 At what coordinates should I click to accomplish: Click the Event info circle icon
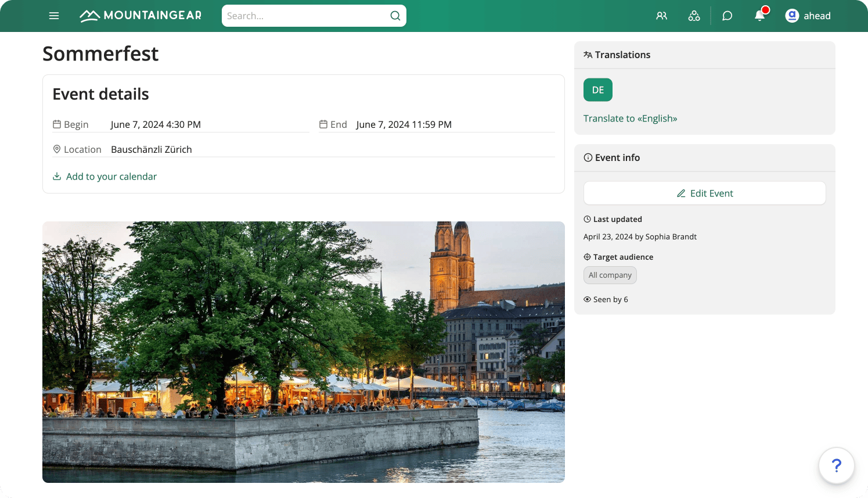pyautogui.click(x=588, y=157)
